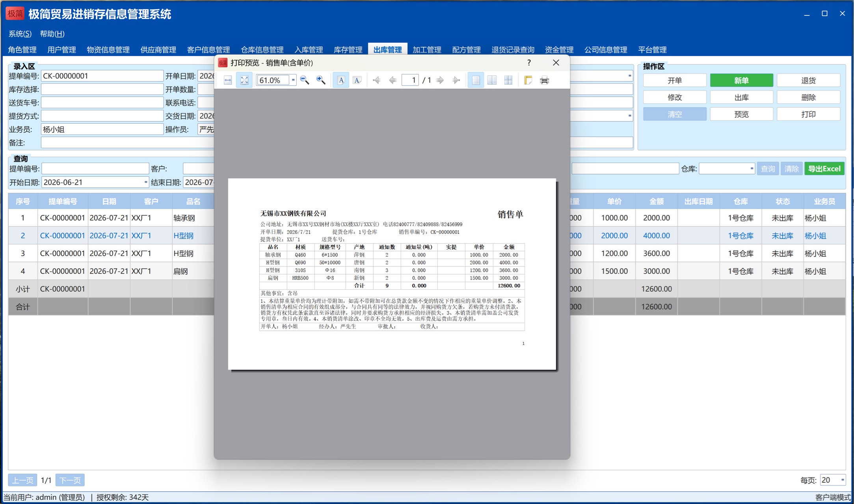Screen dimensions: 854x504
Task: Click the 退货 button
Action: (809, 80)
